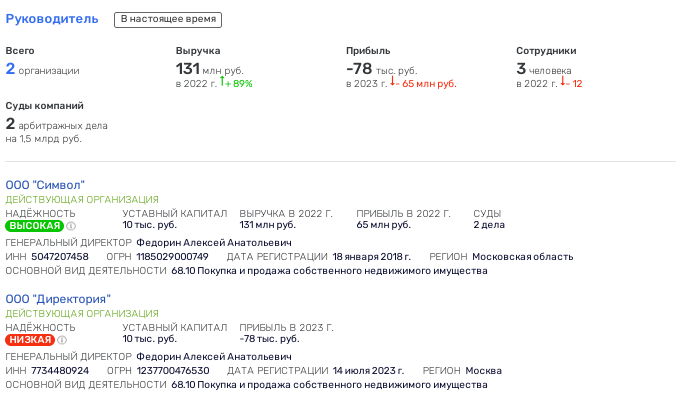Click the ВЫСОКАЯ reliability badge
Image resolution: width=680 pixels, height=413 pixels.
[34, 226]
